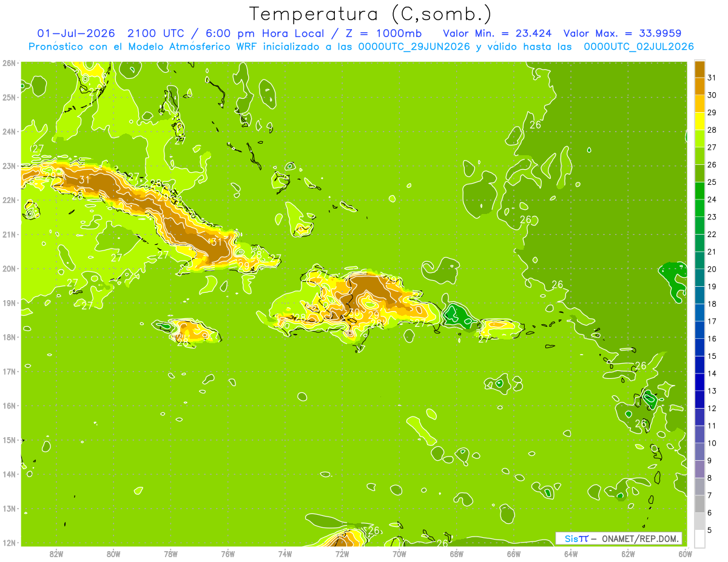Click the "8" value on color legend
Viewport: 728px width, 562px height.
710,478
